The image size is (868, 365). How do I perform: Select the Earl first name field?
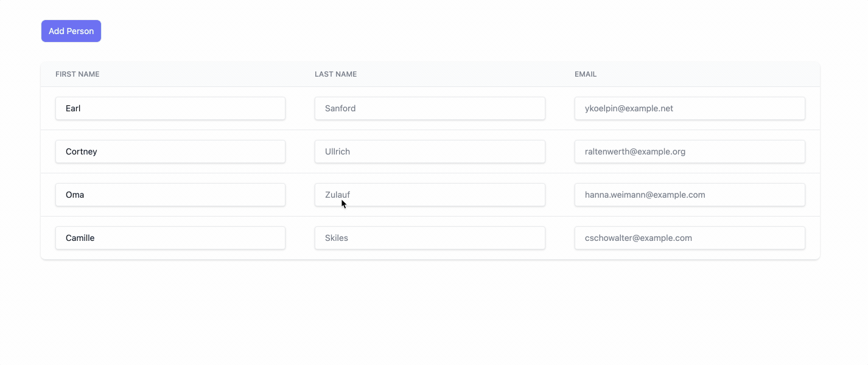pos(170,108)
